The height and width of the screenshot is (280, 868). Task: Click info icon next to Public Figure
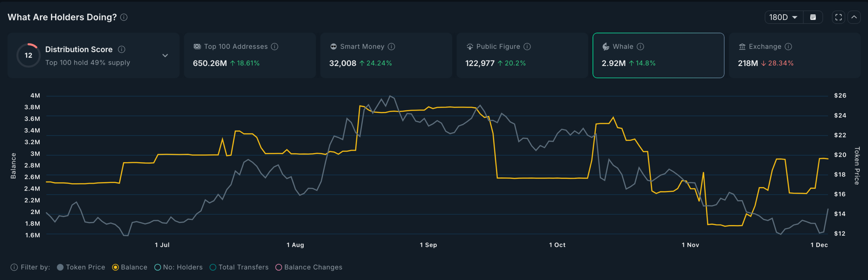(527, 47)
